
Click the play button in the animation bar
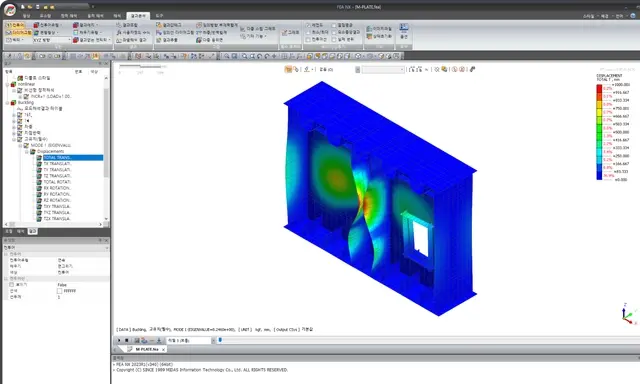[x=119, y=340]
